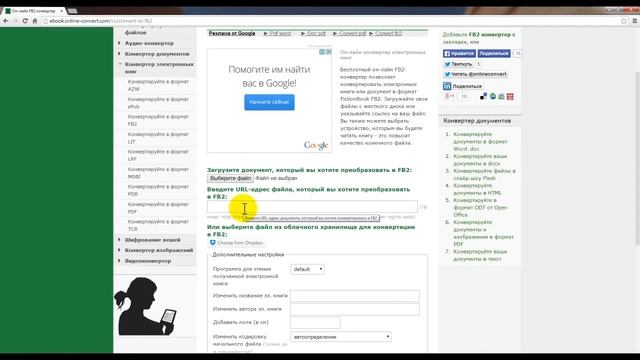Open the Convert documents to HTML link

click(x=478, y=189)
